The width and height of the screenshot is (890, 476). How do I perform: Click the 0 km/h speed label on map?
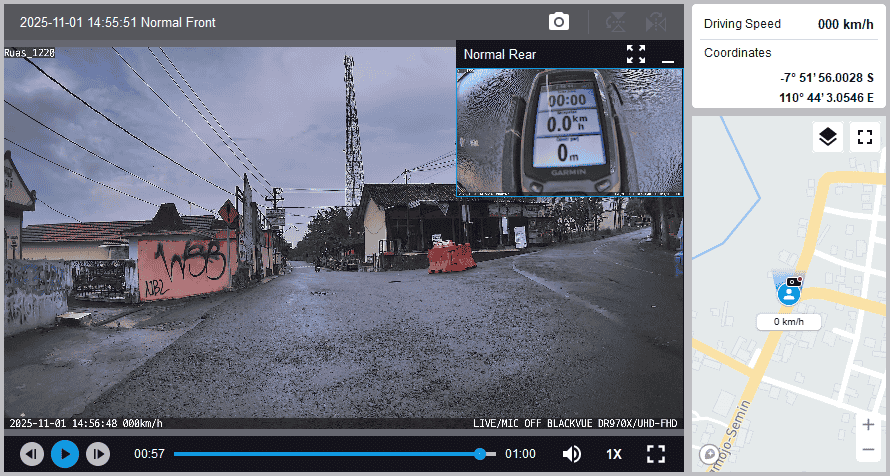coord(788,322)
